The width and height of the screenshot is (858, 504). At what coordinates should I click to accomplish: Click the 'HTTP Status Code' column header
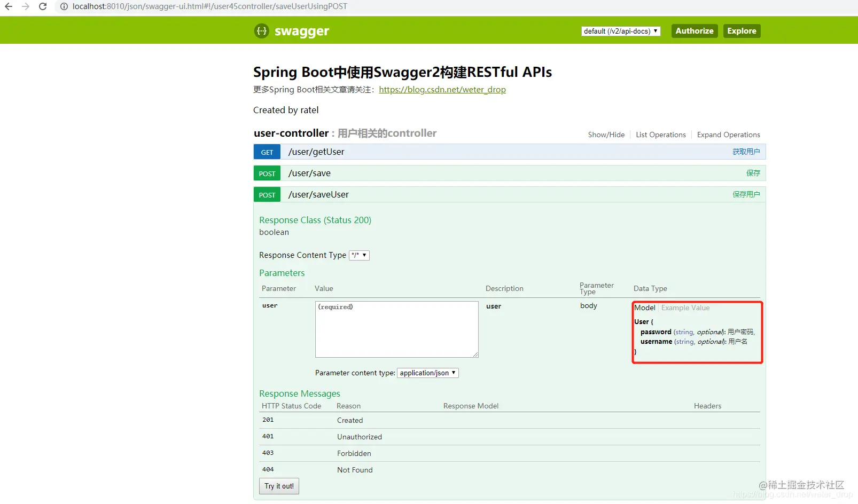coord(292,406)
